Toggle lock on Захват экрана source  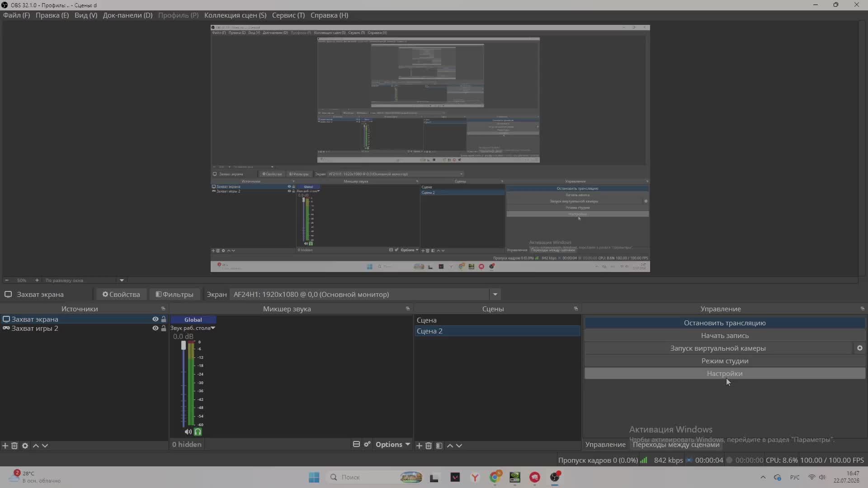[x=164, y=319]
